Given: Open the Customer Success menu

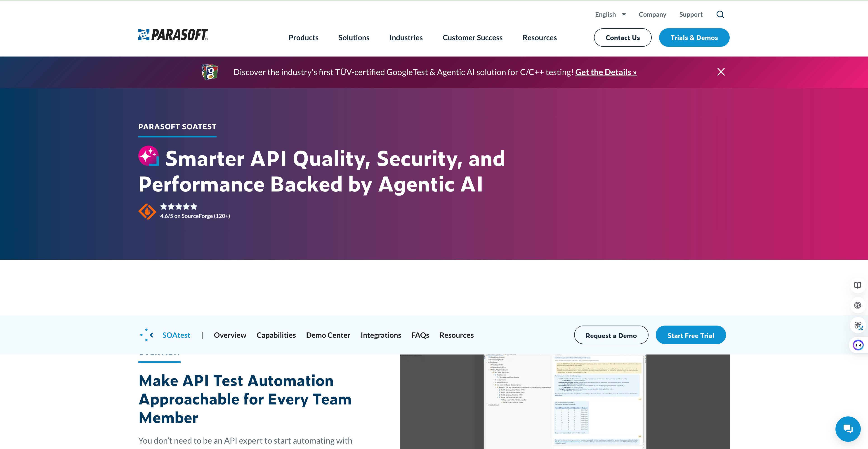Looking at the screenshot, I should pos(472,38).
